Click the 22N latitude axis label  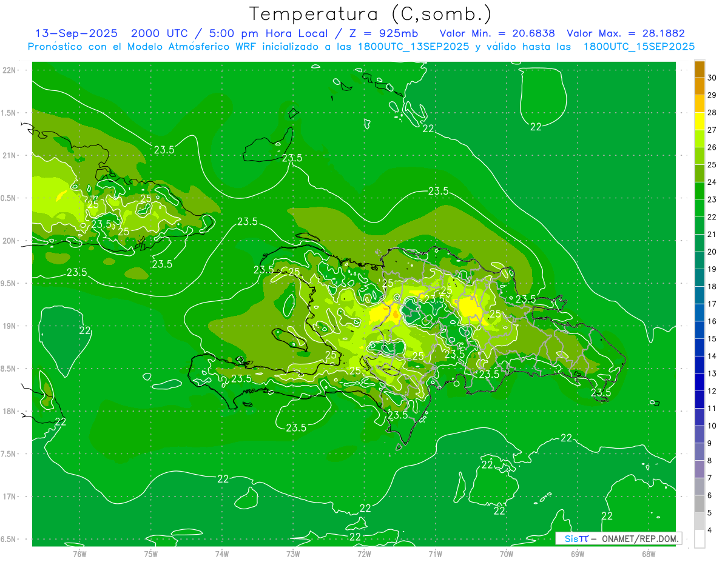(x=9, y=70)
